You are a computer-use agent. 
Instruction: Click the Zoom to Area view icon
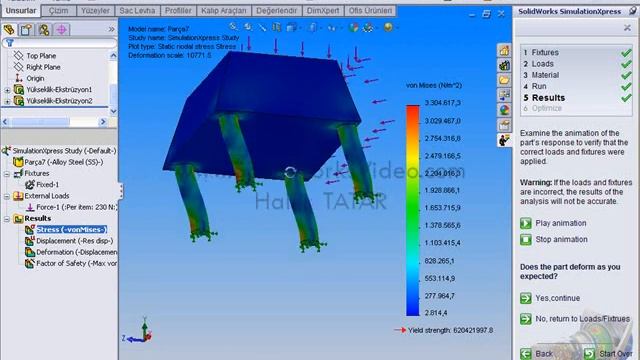click(x=248, y=27)
